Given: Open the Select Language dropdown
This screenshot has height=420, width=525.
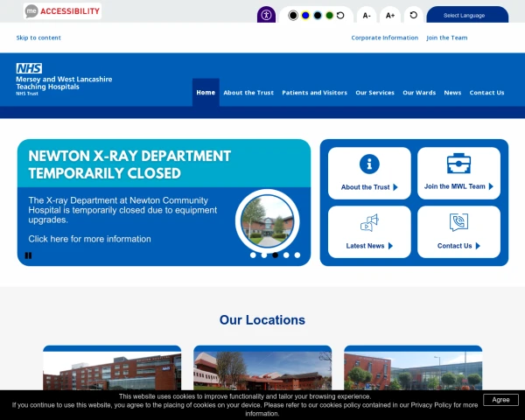Looking at the screenshot, I should click(x=467, y=15).
